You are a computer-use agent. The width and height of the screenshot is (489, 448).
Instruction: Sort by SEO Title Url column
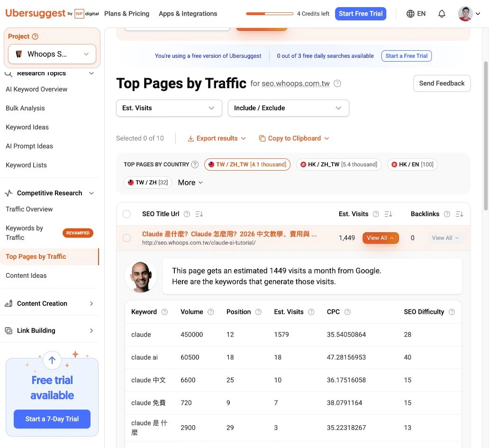[x=199, y=214]
